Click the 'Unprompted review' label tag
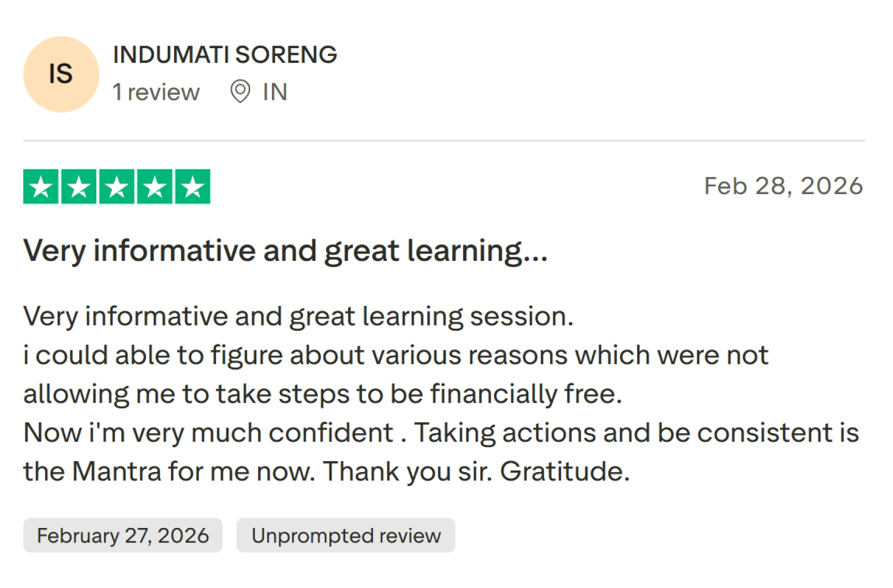The height and width of the screenshot is (588, 893). pyautogui.click(x=346, y=535)
